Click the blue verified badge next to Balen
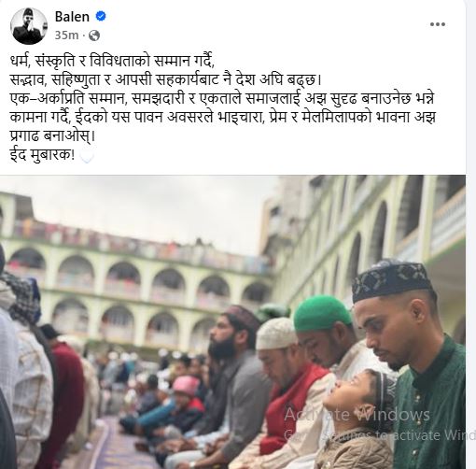The height and width of the screenshot is (469, 476). (101, 16)
